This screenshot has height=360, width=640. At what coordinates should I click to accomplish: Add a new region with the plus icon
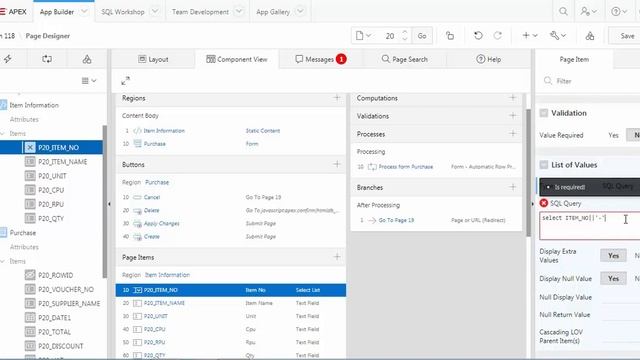(x=337, y=98)
